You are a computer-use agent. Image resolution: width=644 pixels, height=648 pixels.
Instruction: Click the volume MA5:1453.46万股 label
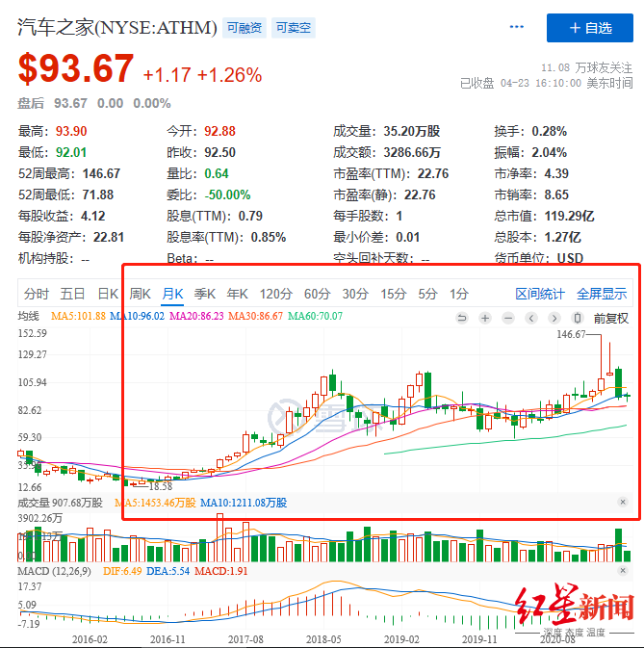[155, 503]
